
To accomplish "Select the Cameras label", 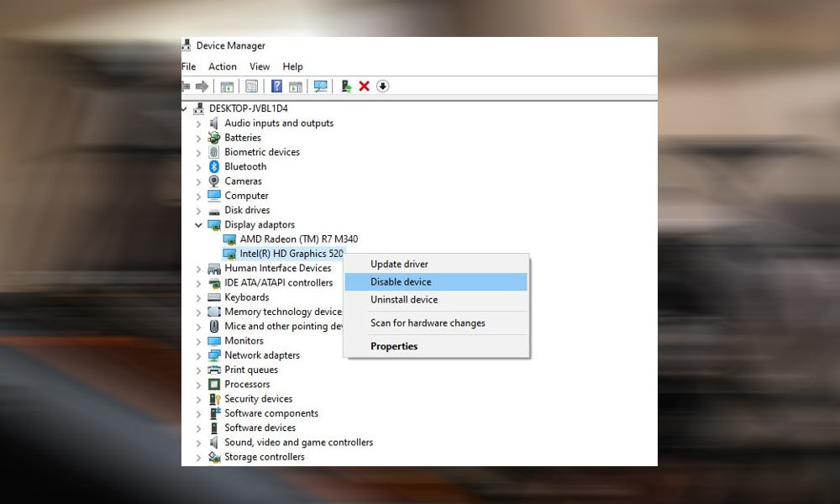I will pyautogui.click(x=243, y=181).
